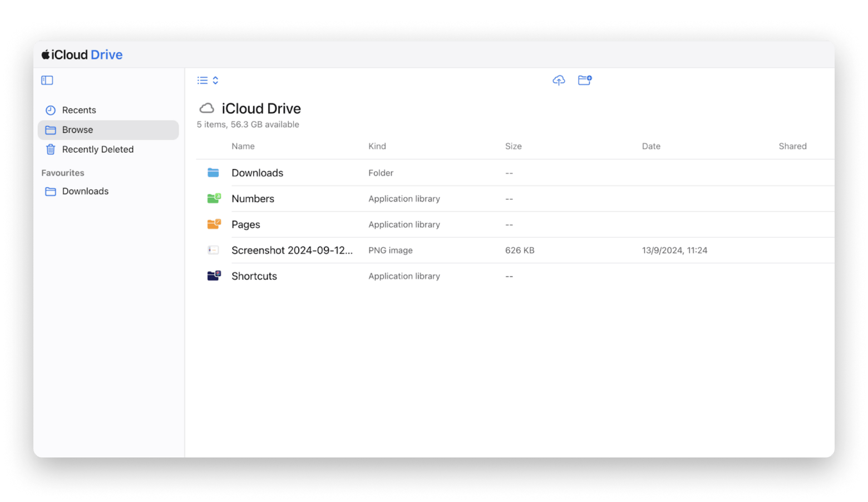Viewport: 868px width, 502px height.
Task: Sort by the Date column header
Action: point(651,146)
